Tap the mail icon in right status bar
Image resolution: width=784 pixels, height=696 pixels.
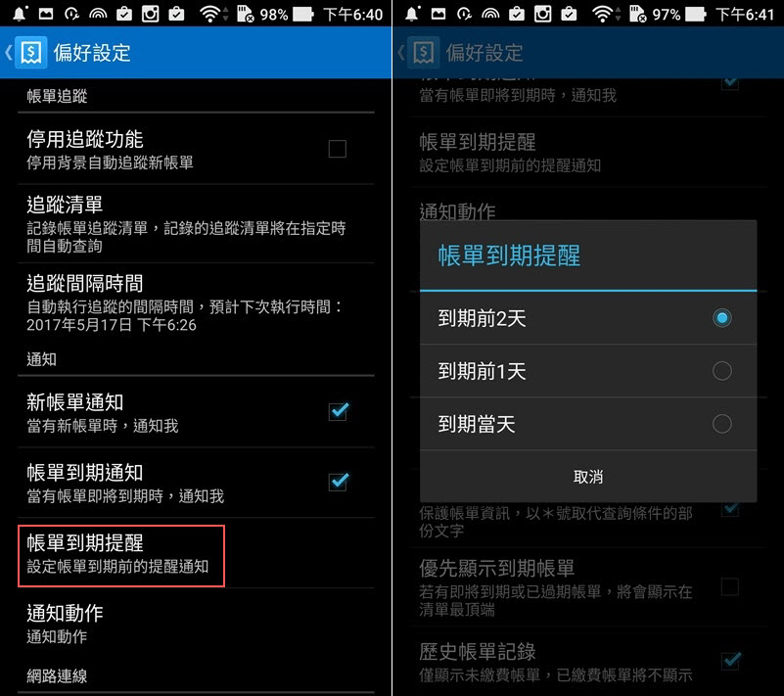click(438, 14)
